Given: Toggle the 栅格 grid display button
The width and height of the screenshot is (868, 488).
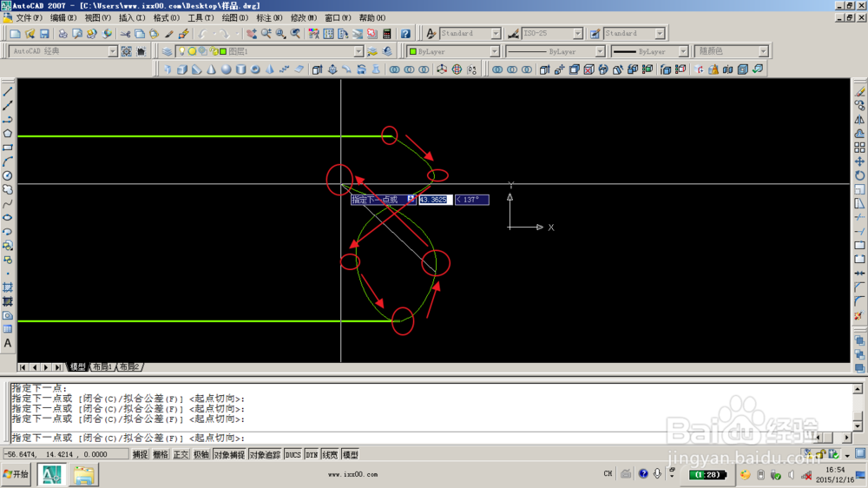Looking at the screenshot, I should tap(161, 455).
